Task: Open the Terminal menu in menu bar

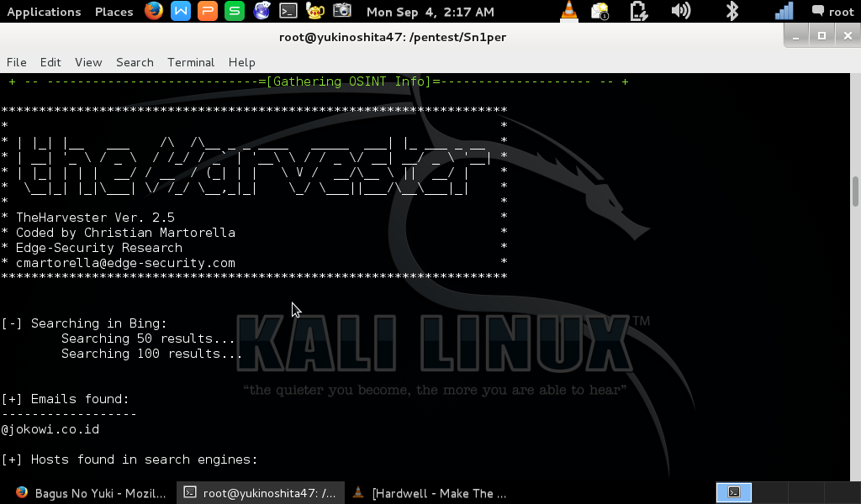Action: [x=191, y=62]
